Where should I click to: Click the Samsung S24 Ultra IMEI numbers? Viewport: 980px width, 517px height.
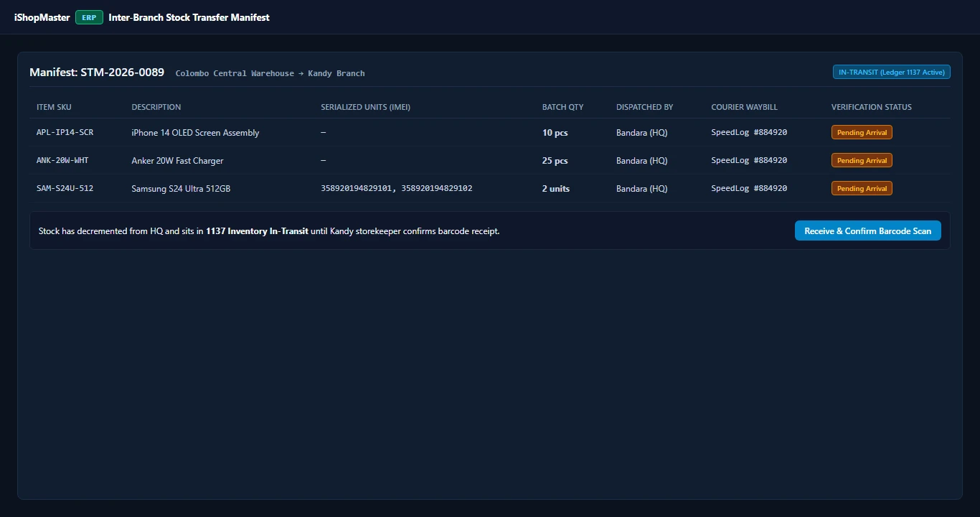click(397, 188)
